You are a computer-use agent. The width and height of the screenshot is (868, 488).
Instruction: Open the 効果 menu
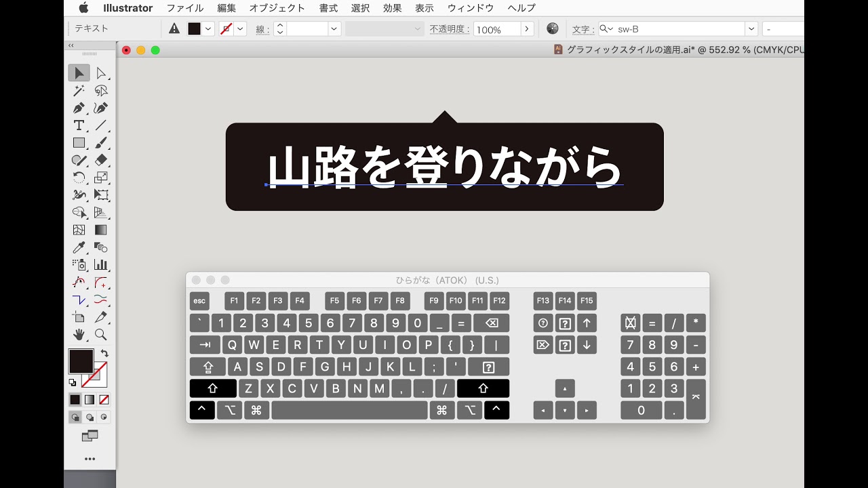[x=393, y=8]
